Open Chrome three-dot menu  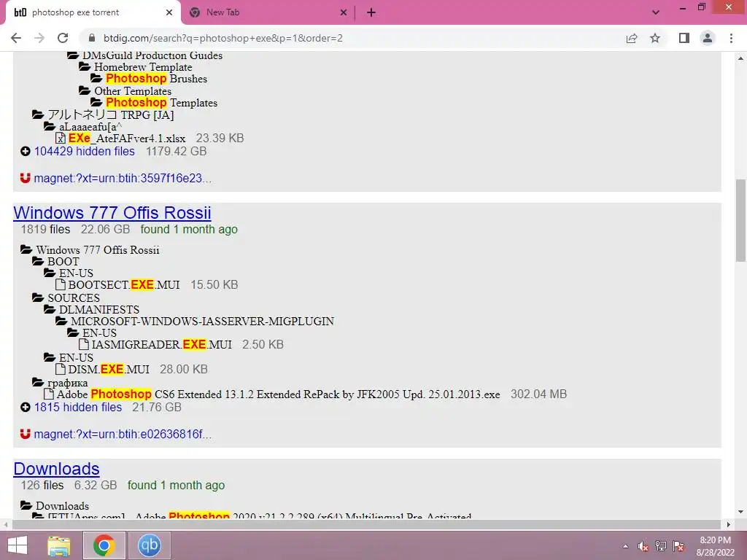(731, 38)
